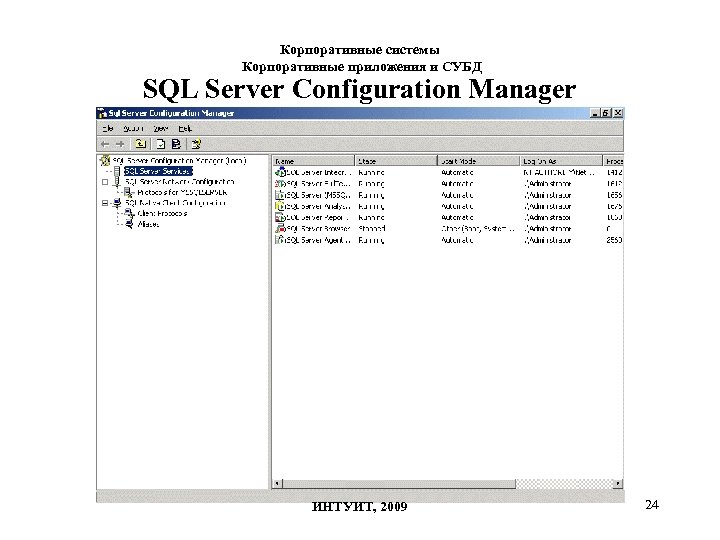Image resolution: width=720 pixels, height=540 pixels.
Task: Click the SQL Server Agent service icon
Action: tap(280, 240)
